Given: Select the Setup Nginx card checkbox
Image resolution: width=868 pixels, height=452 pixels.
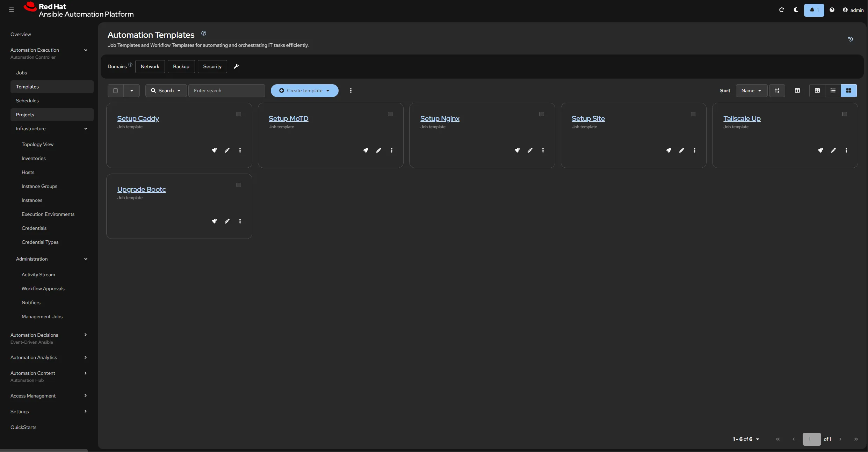Looking at the screenshot, I should coord(542,114).
